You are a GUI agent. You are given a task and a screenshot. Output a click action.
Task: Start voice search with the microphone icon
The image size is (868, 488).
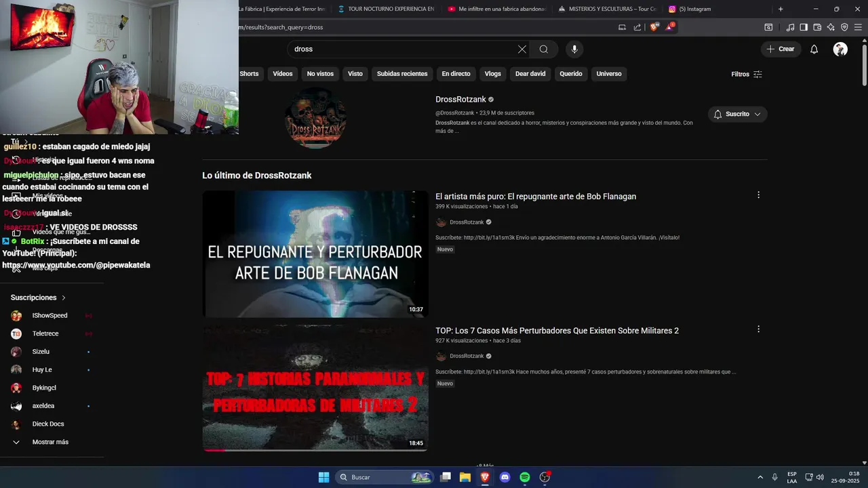click(574, 49)
